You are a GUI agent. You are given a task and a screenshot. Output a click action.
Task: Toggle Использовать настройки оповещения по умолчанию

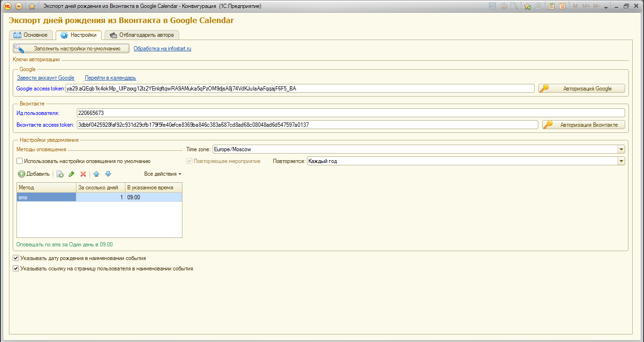(20, 161)
